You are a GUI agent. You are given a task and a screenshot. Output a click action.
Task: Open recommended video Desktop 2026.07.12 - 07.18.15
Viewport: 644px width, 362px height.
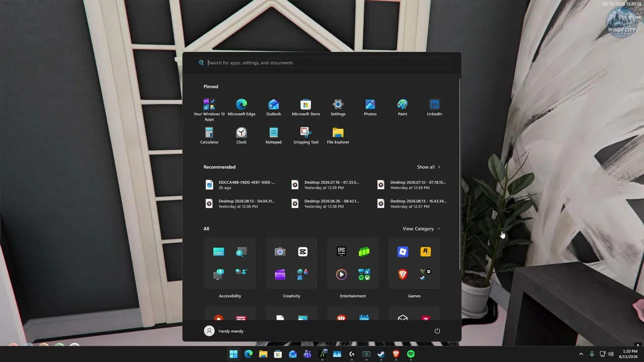point(412,185)
